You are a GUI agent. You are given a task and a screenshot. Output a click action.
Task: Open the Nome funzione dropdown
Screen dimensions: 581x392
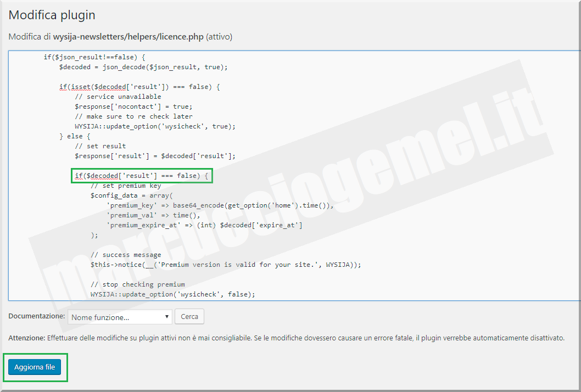tap(120, 317)
